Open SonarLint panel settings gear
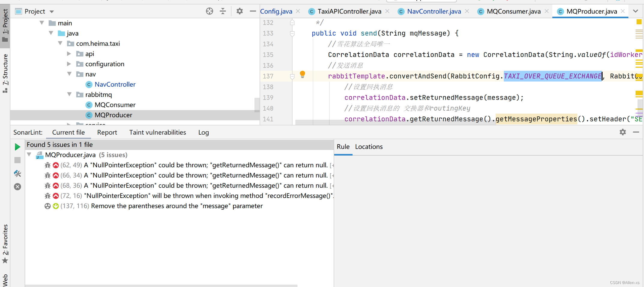Viewport: 644px width, 287px height. point(623,132)
